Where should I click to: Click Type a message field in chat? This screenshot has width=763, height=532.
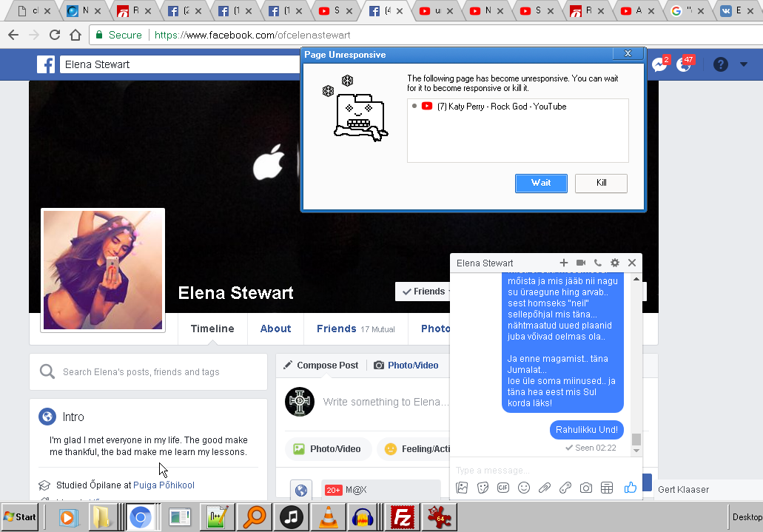click(542, 470)
